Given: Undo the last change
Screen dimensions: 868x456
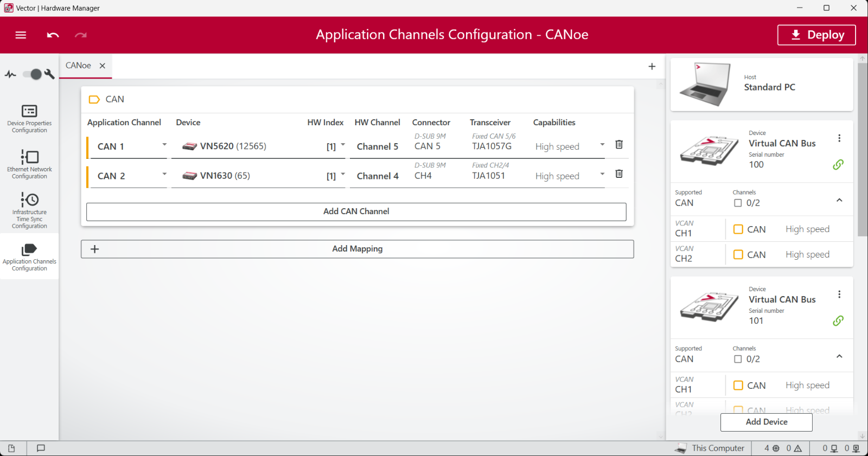Looking at the screenshot, I should coord(53,35).
